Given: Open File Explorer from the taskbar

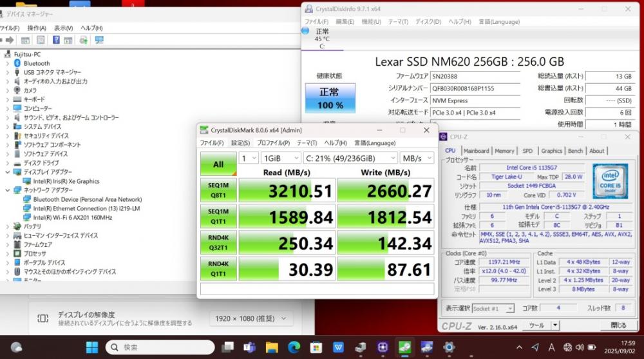Looking at the screenshot, I should coord(272,347).
